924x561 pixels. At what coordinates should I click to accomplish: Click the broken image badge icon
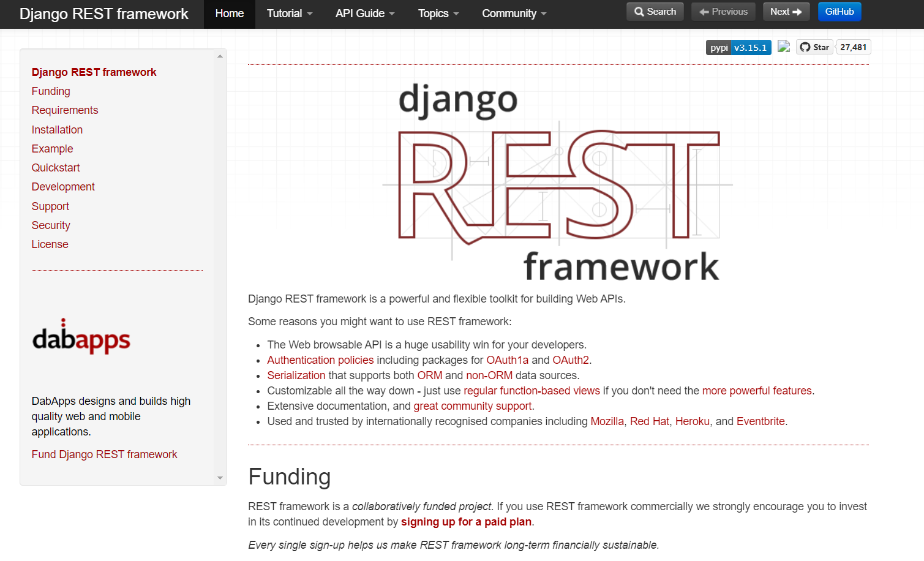(x=784, y=47)
